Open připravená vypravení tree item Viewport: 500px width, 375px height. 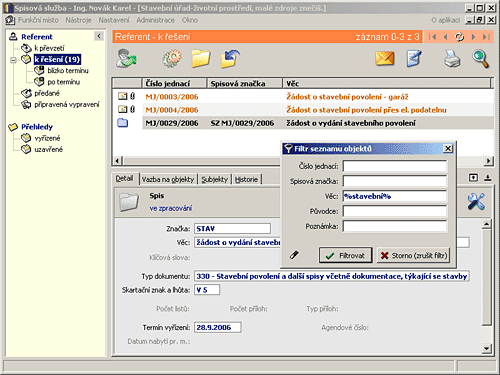click(x=67, y=105)
